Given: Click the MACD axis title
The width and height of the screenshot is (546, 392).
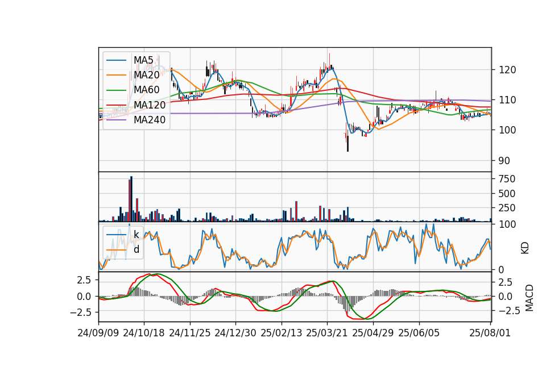Looking at the screenshot, I should 529,298.
